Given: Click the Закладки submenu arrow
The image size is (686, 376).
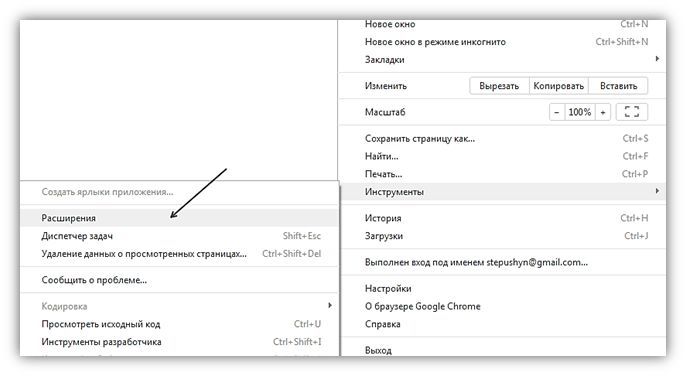Looking at the screenshot, I should 657,59.
